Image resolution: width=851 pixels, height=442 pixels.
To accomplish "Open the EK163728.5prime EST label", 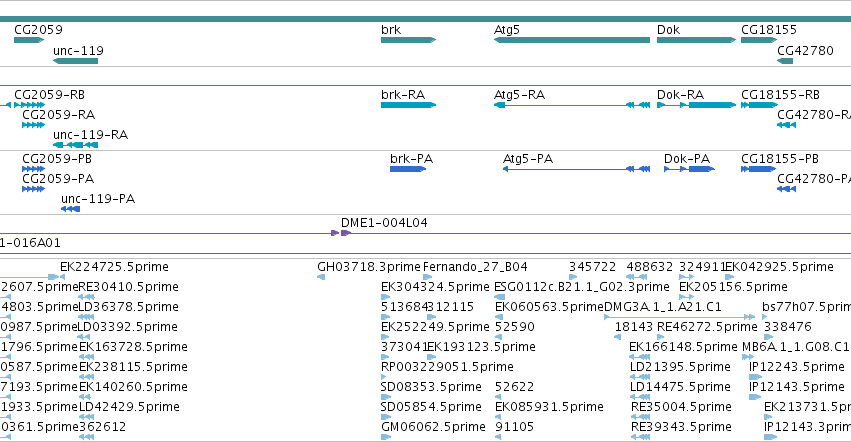I will coord(134,347).
